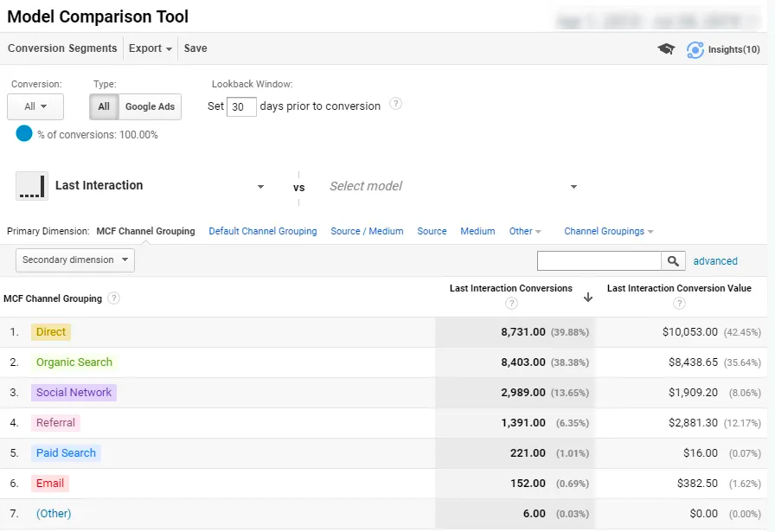Click the Save button
The image size is (775, 532).
pos(195,48)
